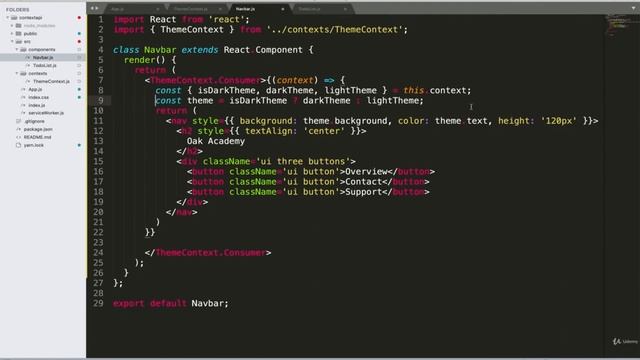Close the TodoList.js tab
Image resolution: width=640 pixels, height=360 pixels.
pyautogui.click(x=345, y=9)
